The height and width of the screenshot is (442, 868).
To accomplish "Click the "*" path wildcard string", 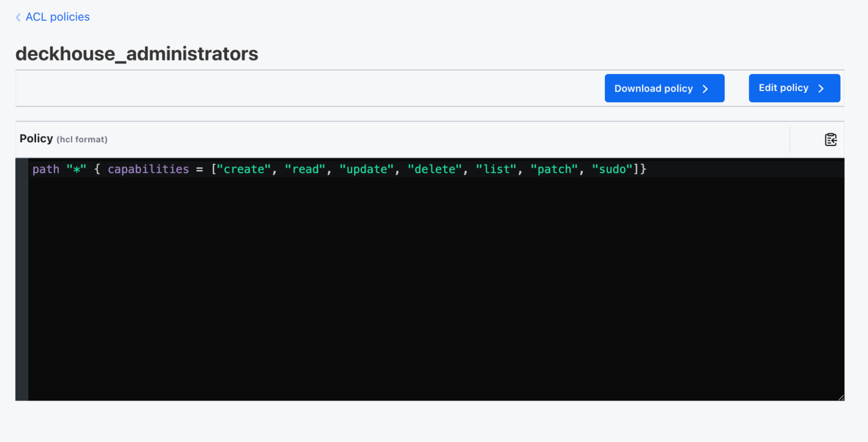I will 76,169.
